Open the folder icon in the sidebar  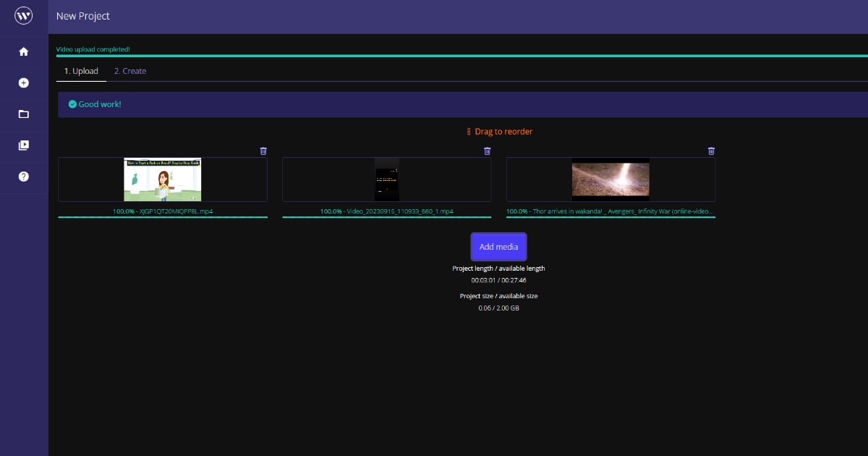click(24, 114)
